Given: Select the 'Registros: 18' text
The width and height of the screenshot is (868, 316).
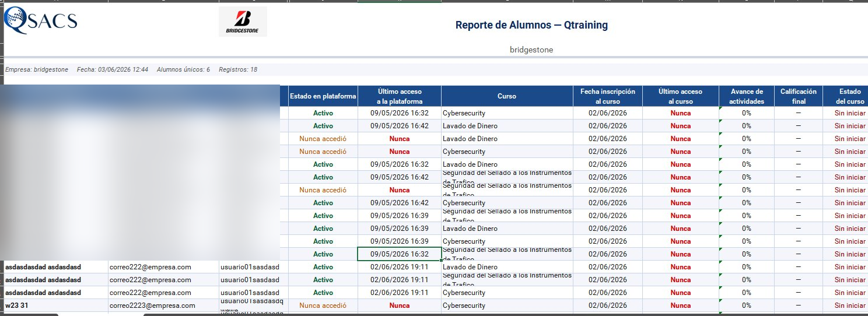Looking at the screenshot, I should pyautogui.click(x=237, y=69).
